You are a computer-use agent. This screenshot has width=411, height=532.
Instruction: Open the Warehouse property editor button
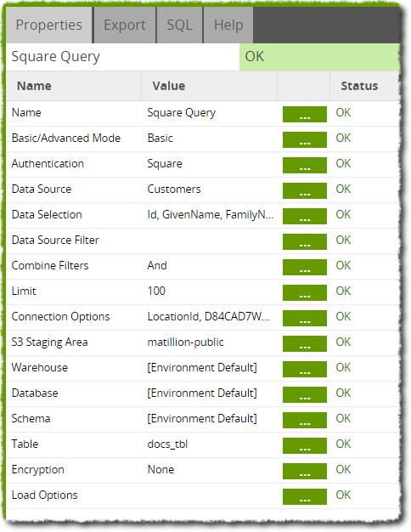(x=305, y=369)
